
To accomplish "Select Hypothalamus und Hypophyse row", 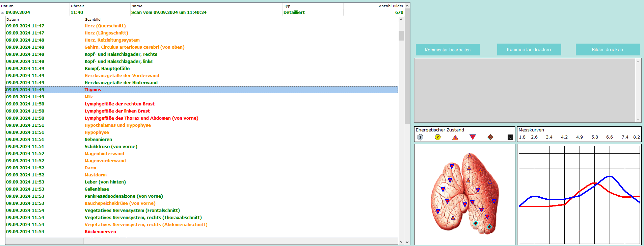I will tap(202, 125).
